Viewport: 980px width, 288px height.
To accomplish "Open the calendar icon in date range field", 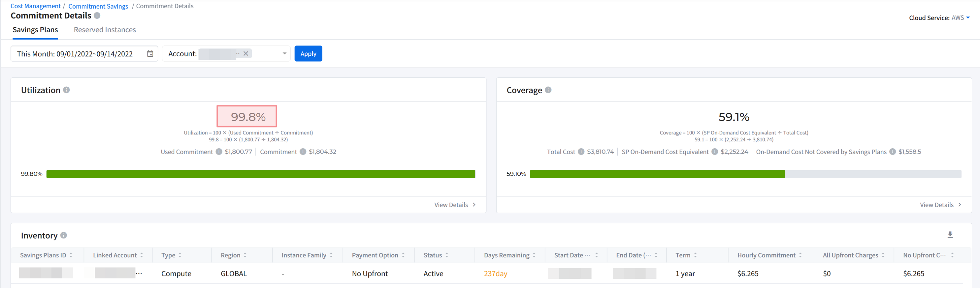I will click(150, 54).
